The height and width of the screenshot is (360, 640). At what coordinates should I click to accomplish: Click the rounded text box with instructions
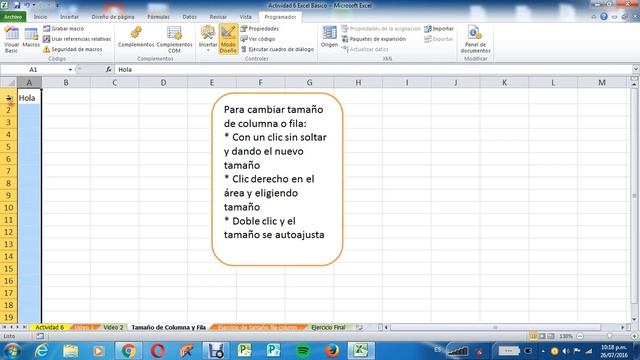[x=277, y=180]
